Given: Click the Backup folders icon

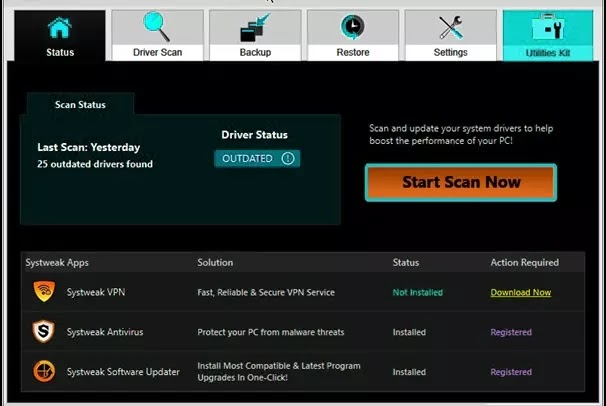Looking at the screenshot, I should 255,27.
